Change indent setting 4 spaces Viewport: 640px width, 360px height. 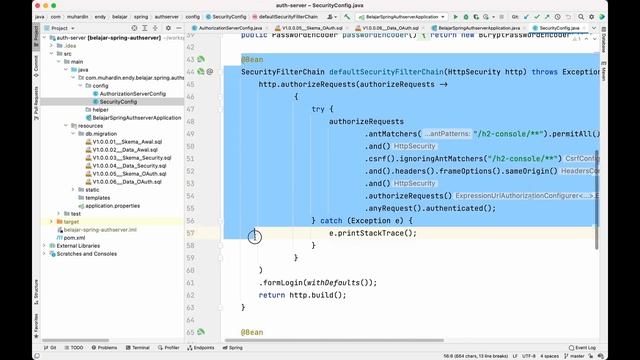549,356
